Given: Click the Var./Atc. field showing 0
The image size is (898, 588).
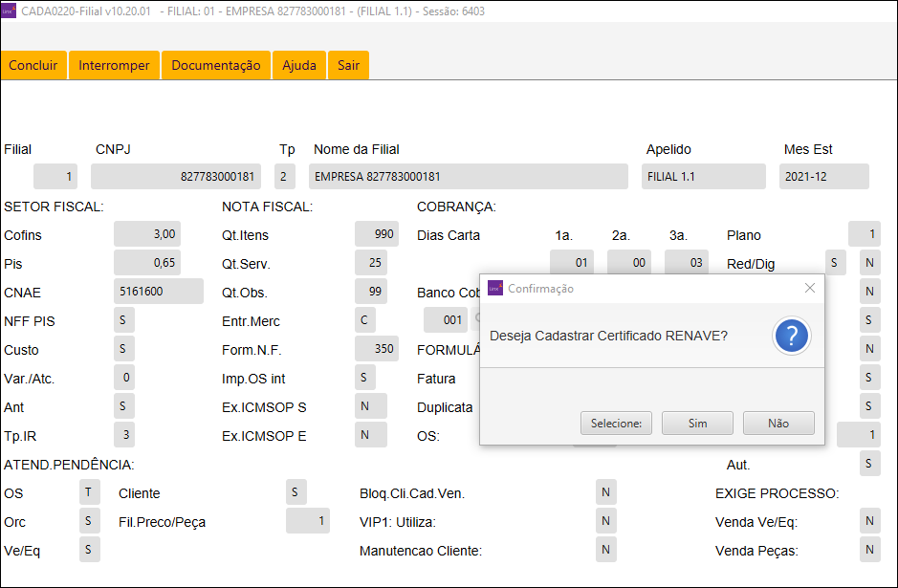Looking at the screenshot, I should 123,377.
